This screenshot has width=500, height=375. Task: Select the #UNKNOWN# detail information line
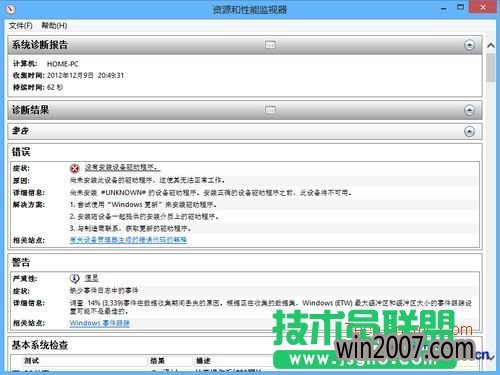(211, 193)
